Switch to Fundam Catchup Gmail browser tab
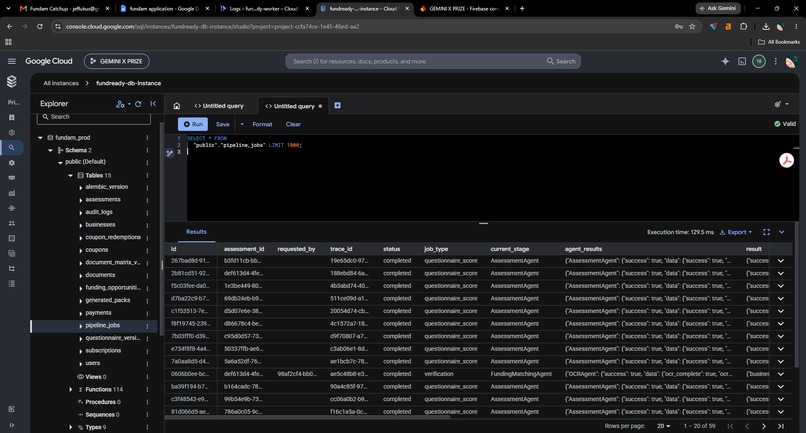806x433 pixels. click(x=64, y=9)
